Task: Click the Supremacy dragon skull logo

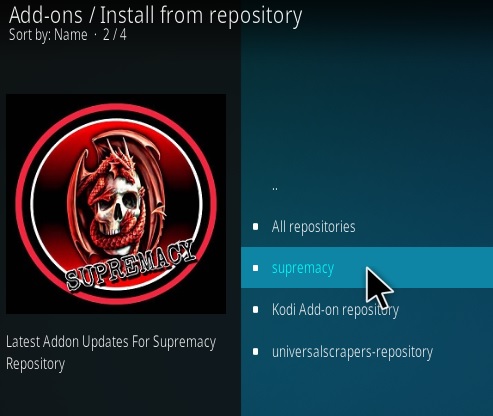Action: (x=116, y=204)
